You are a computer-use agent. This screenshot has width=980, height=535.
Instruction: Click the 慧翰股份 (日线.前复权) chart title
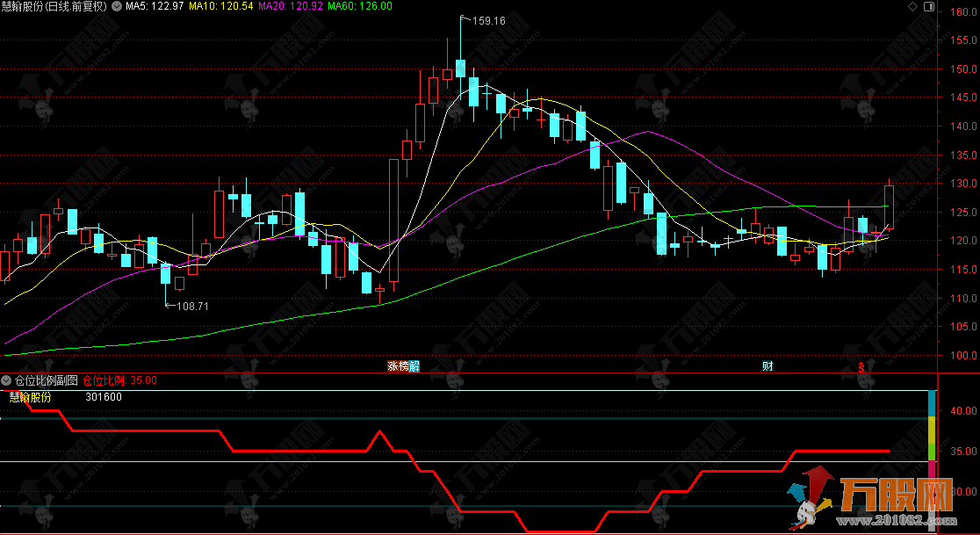coord(54,6)
